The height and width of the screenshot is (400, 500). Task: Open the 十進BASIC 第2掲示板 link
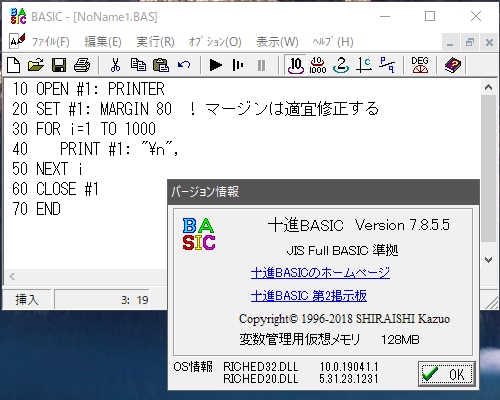click(309, 296)
